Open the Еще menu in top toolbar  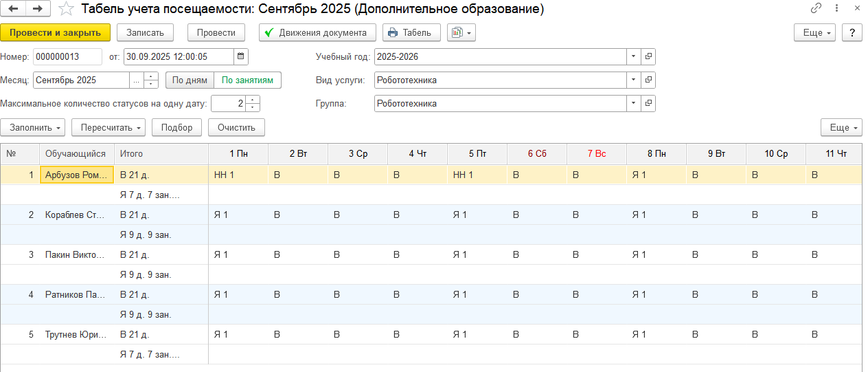point(814,32)
